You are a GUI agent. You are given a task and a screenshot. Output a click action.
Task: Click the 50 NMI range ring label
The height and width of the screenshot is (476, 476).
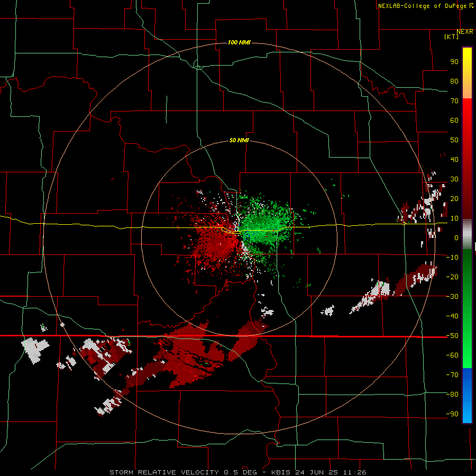coord(239,140)
